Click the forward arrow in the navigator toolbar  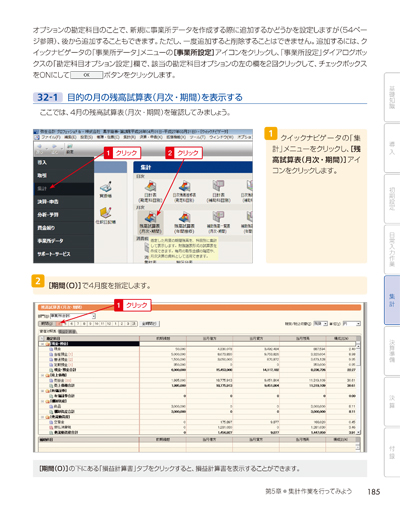click(x=54, y=147)
